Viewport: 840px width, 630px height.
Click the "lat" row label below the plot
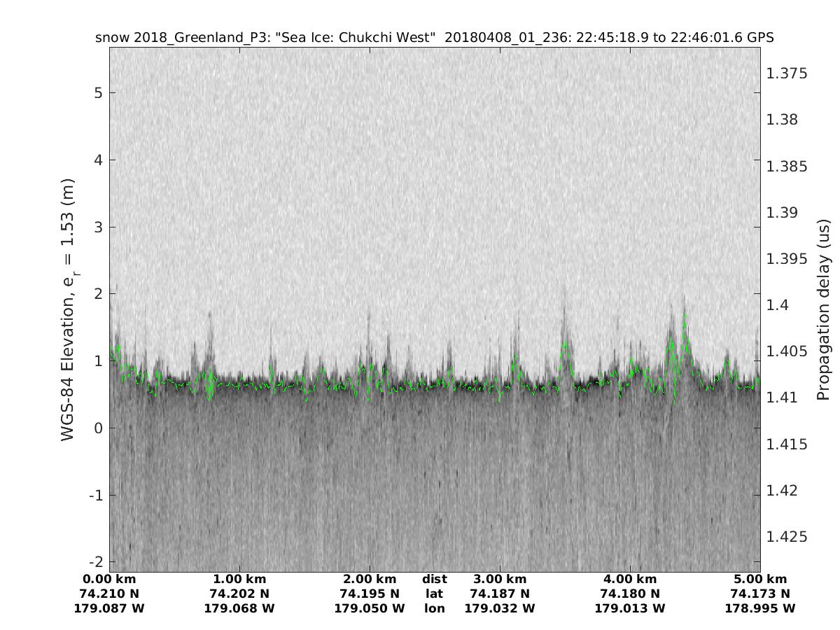click(x=435, y=594)
